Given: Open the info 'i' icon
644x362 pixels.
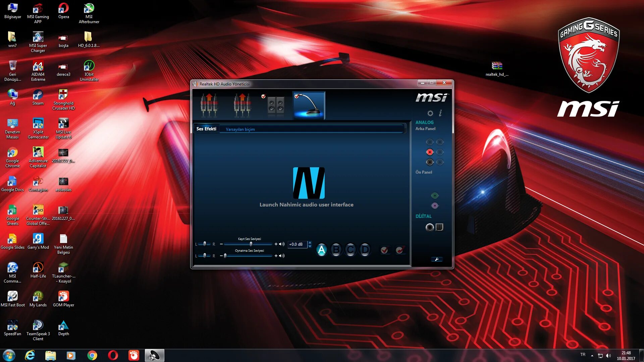Looking at the screenshot, I should click(440, 113).
